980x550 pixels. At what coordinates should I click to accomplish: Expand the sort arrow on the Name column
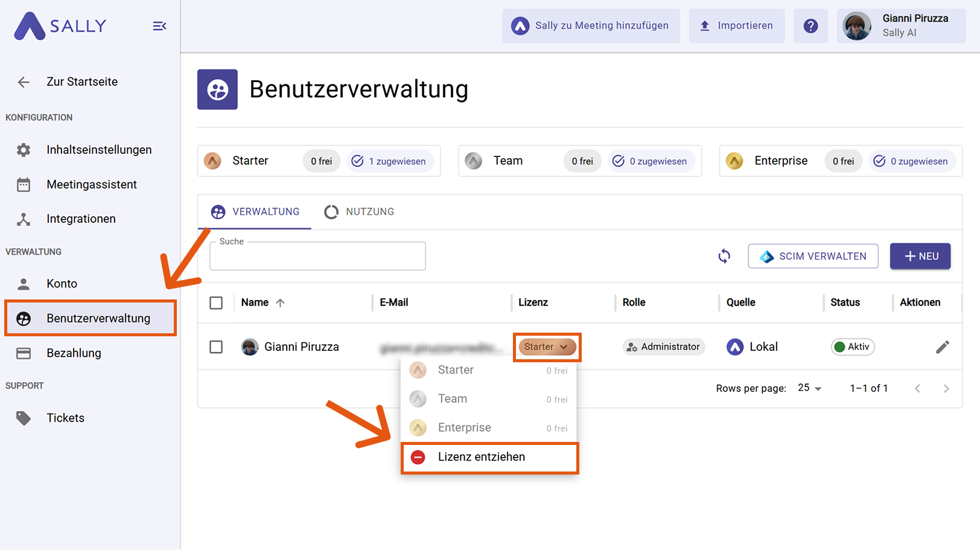coord(281,302)
